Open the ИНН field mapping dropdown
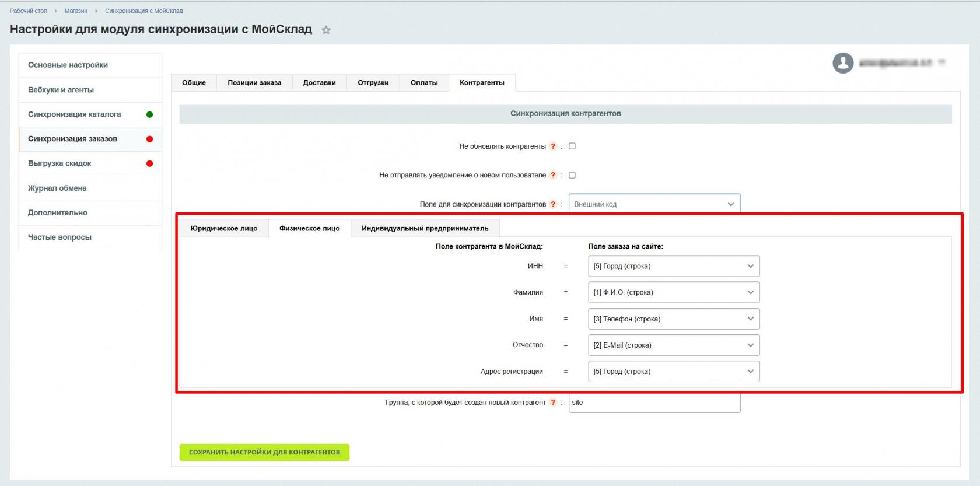 674,266
